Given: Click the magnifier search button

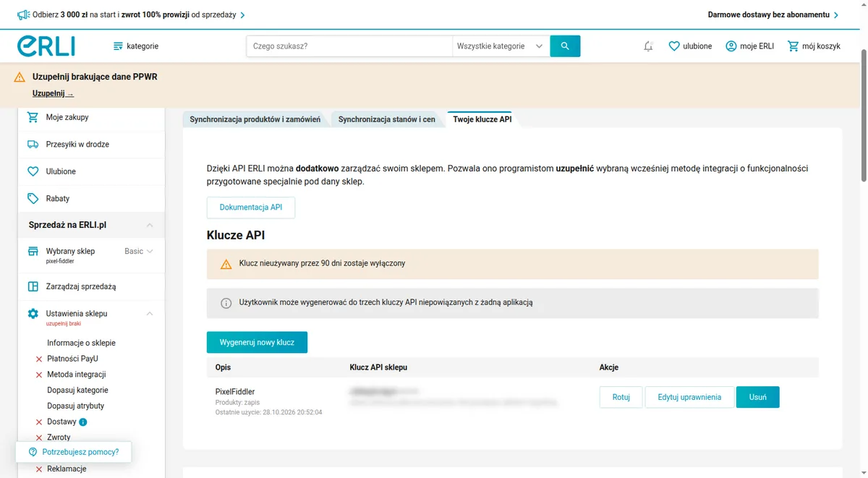Looking at the screenshot, I should click(x=565, y=46).
